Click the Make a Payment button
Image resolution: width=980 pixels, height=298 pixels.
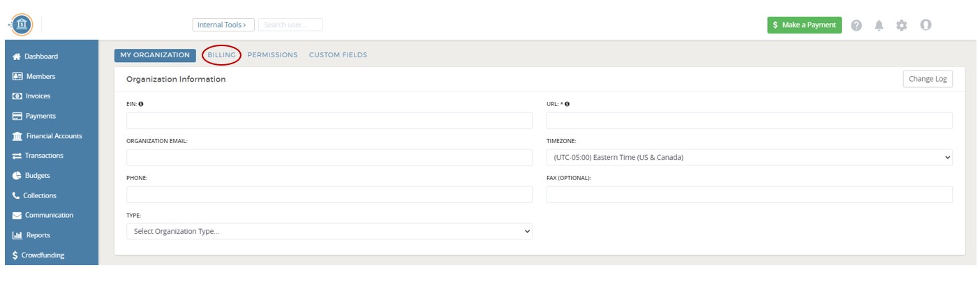tap(804, 25)
